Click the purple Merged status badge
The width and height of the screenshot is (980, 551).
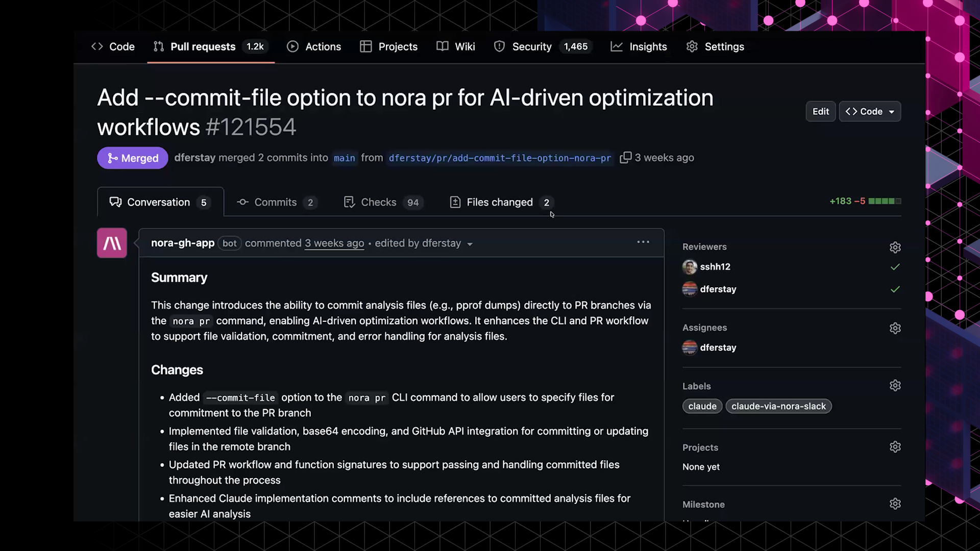[133, 158]
